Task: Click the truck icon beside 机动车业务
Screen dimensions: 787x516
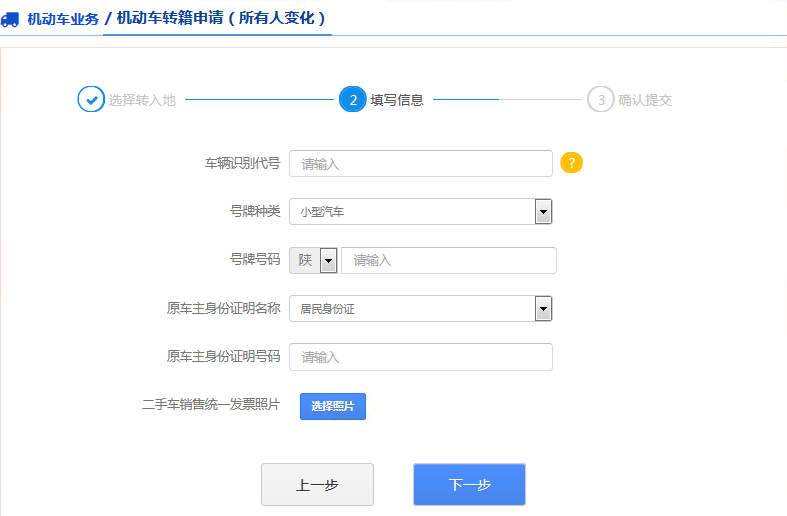Action: 10,19
